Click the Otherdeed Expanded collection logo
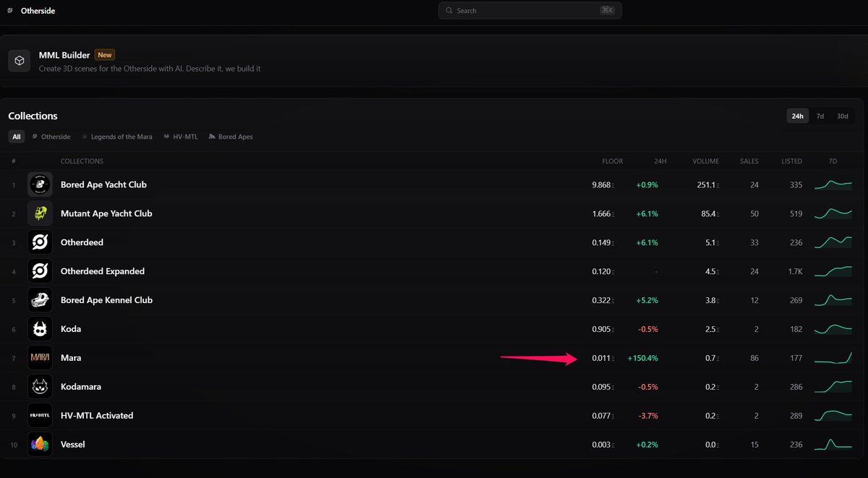This screenshot has width=868, height=478. 40,271
